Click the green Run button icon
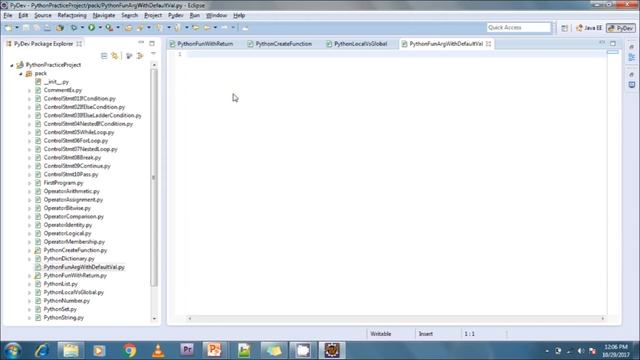Image resolution: width=640 pixels, height=360 pixels. (x=91, y=28)
